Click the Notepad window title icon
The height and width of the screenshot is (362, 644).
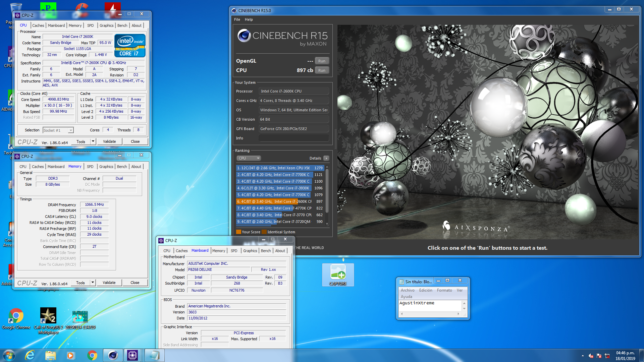401,282
